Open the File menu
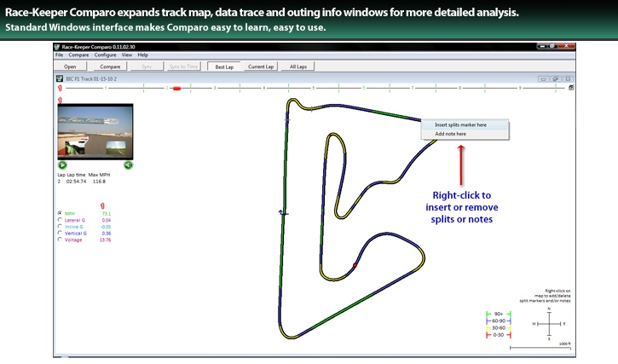 [60, 55]
